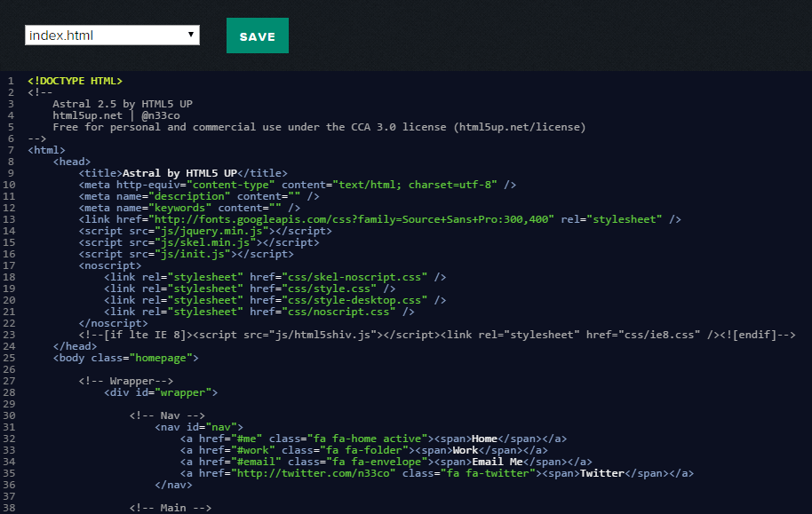Click the closing noscript tag
The width and height of the screenshot is (812, 514).
pos(113,323)
